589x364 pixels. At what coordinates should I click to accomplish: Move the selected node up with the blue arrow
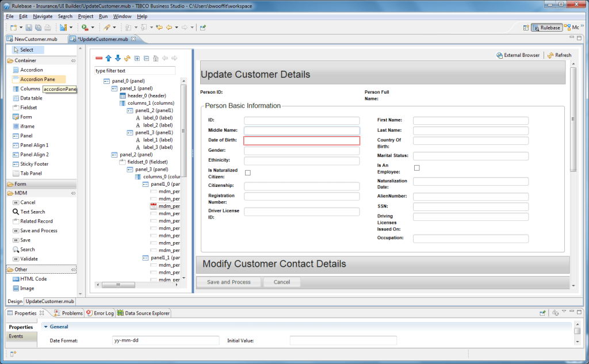click(x=108, y=58)
